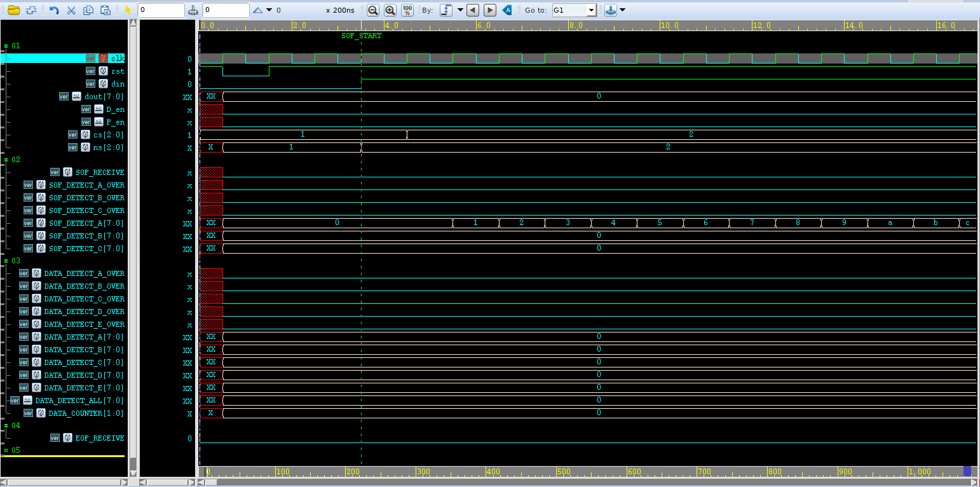
Task: Open dropdown arrow beside download icon
Action: (x=622, y=10)
